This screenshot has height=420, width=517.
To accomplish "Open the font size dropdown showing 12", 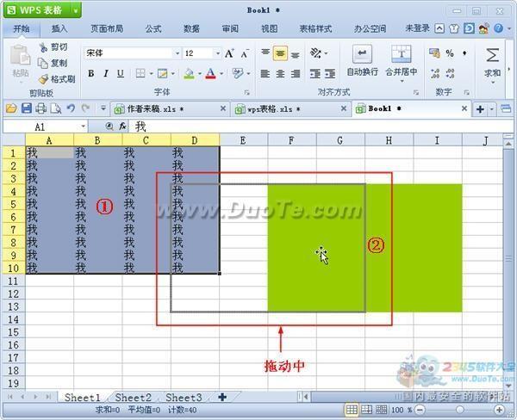I will [201, 53].
